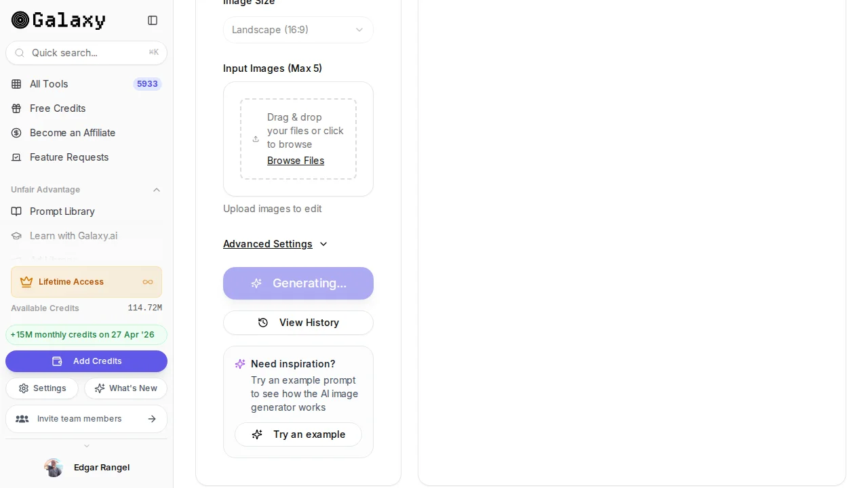Image resolution: width=868 pixels, height=488 pixels.
Task: Collapse the sidebar with panel toggle icon
Action: tap(153, 20)
